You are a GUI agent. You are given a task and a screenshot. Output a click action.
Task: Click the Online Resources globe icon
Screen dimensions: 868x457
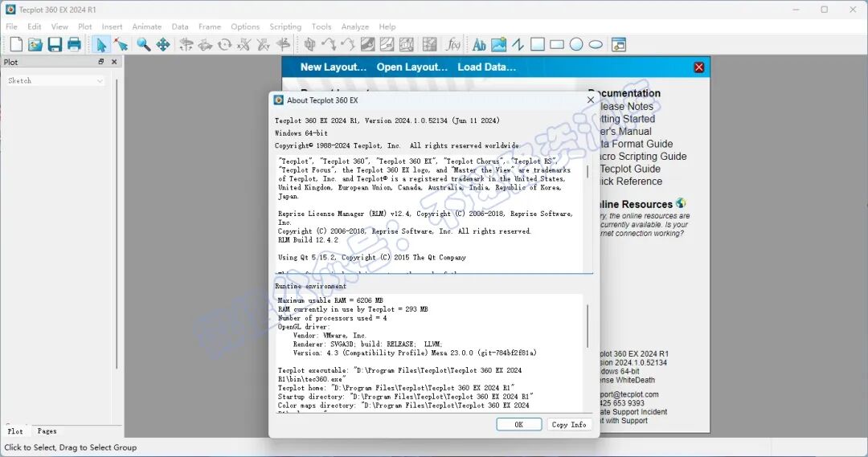tap(681, 204)
